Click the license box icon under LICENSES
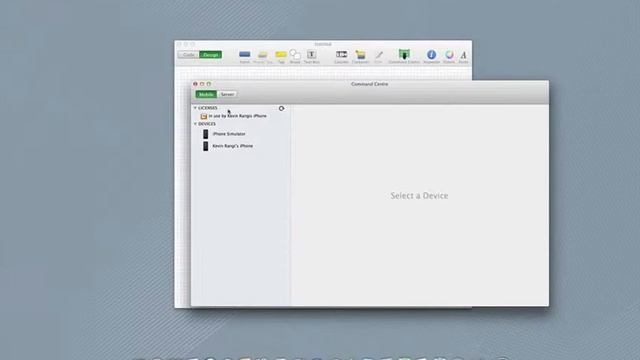640x360 pixels. pyautogui.click(x=204, y=116)
